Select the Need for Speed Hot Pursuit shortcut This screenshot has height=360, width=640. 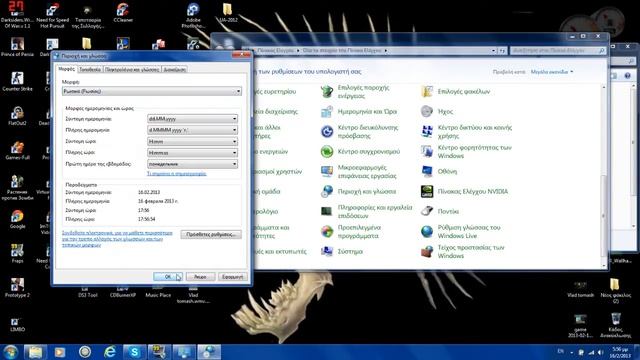tap(52, 15)
